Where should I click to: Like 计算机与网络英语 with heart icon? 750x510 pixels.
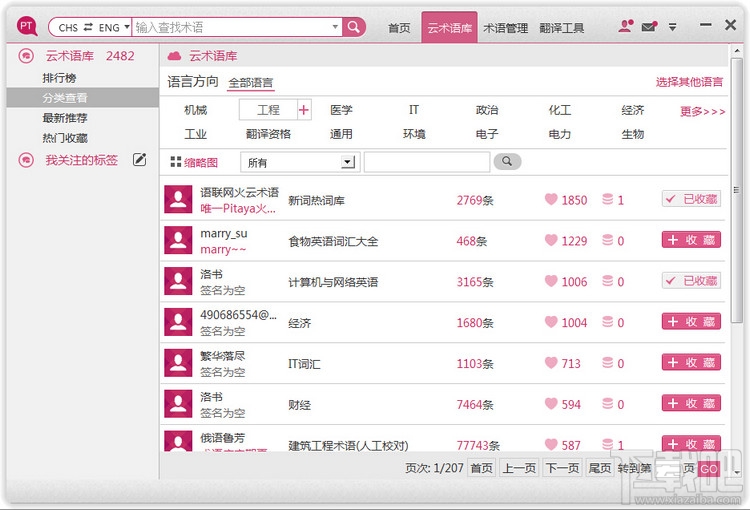(x=551, y=281)
